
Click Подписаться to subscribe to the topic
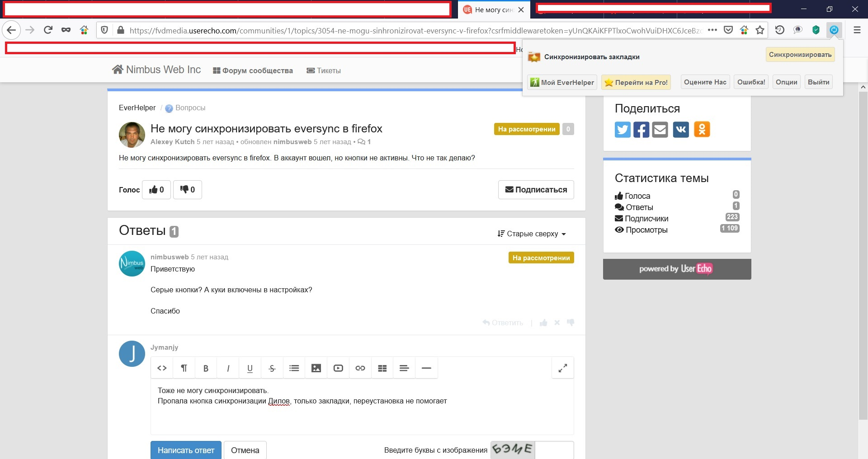pos(536,190)
